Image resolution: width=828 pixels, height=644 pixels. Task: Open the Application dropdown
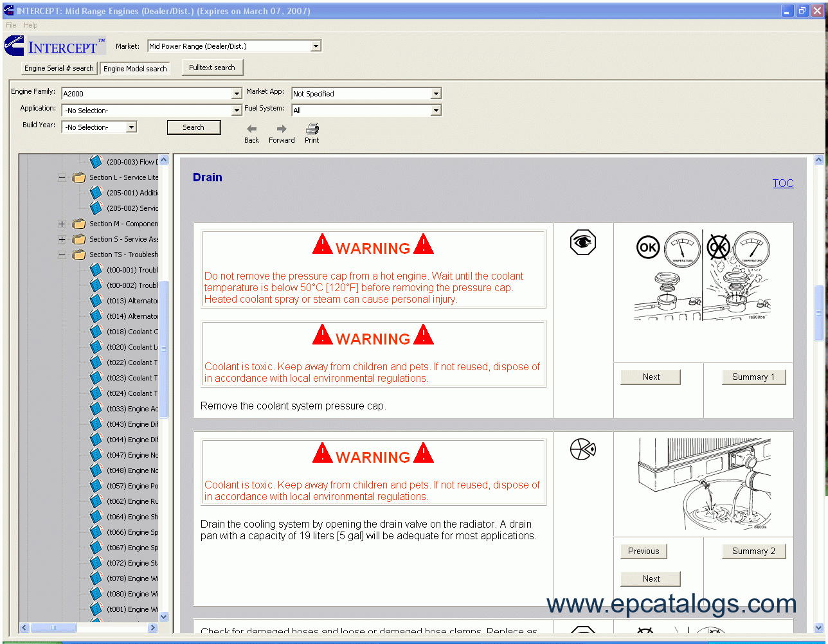237,111
